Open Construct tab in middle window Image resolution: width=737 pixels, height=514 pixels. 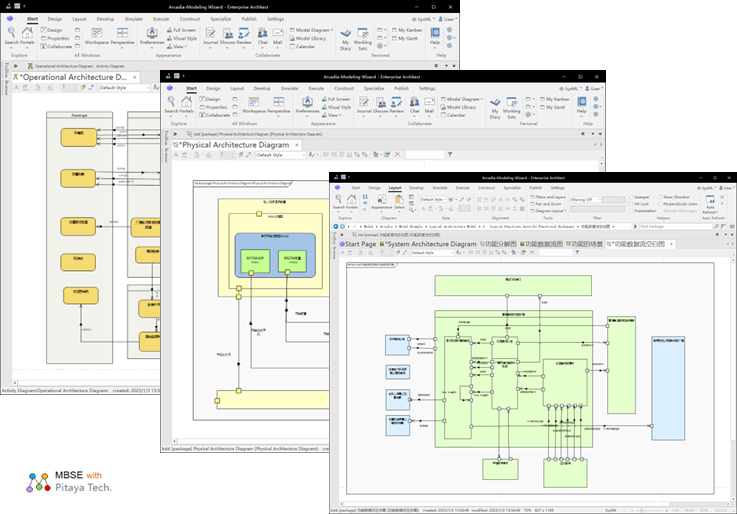click(344, 89)
